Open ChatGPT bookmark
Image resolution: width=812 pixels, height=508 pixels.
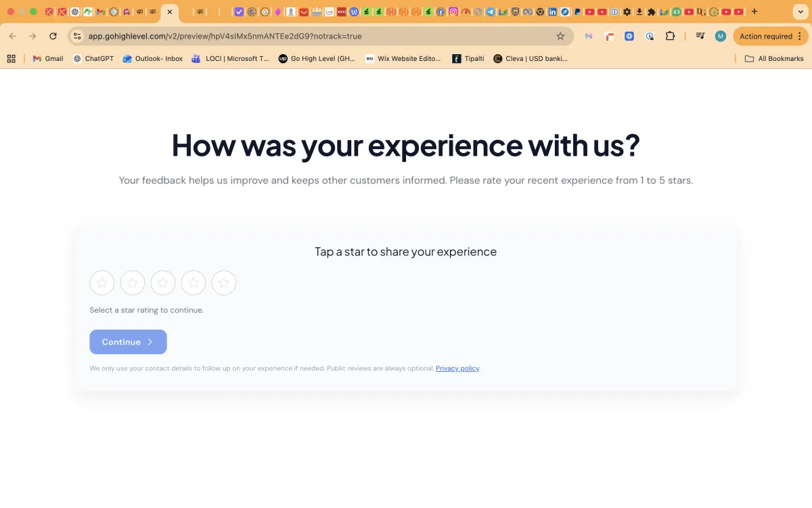click(93, 59)
